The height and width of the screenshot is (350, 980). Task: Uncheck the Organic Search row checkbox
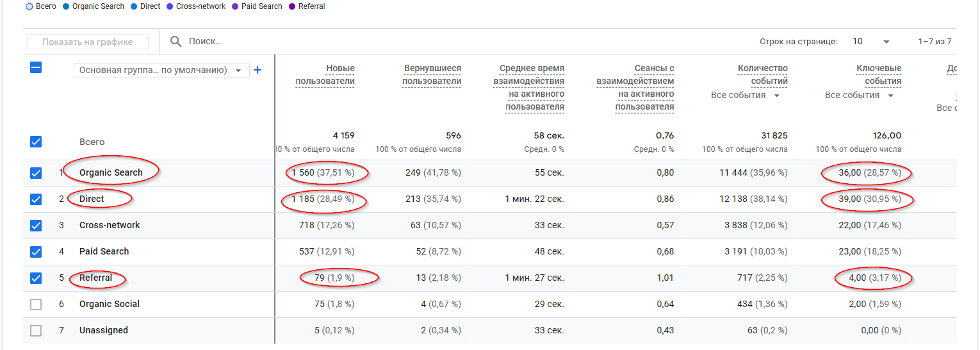[36, 173]
